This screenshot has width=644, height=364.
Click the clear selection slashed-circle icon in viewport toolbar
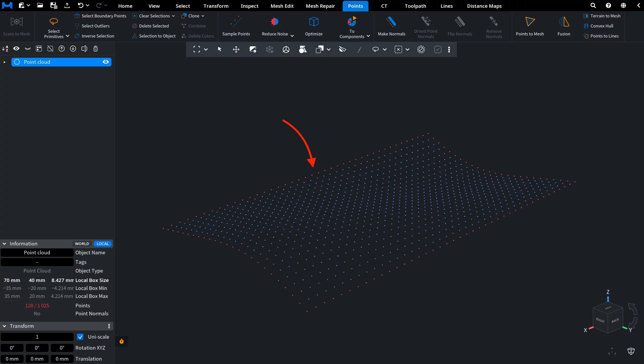pos(421,50)
